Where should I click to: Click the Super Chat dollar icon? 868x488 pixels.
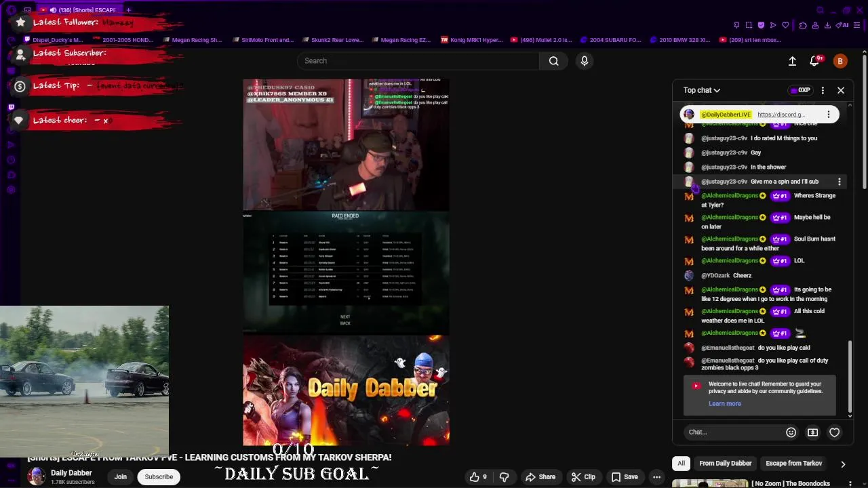coord(812,432)
